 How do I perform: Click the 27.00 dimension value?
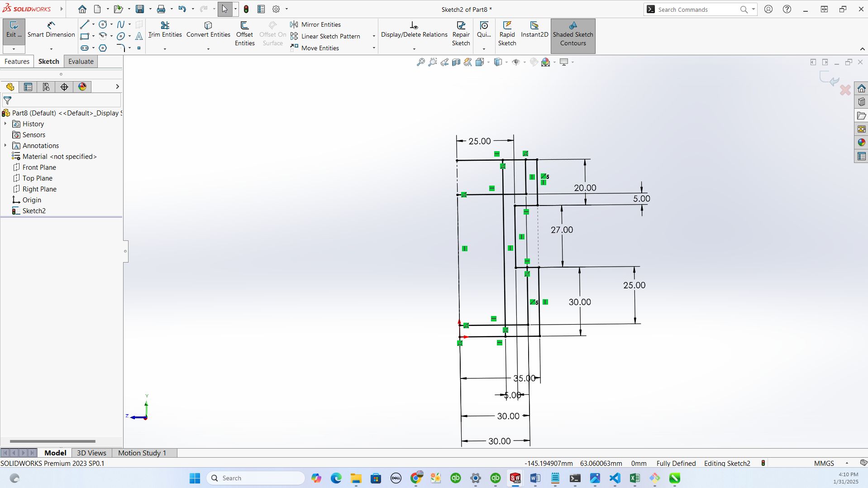562,230
